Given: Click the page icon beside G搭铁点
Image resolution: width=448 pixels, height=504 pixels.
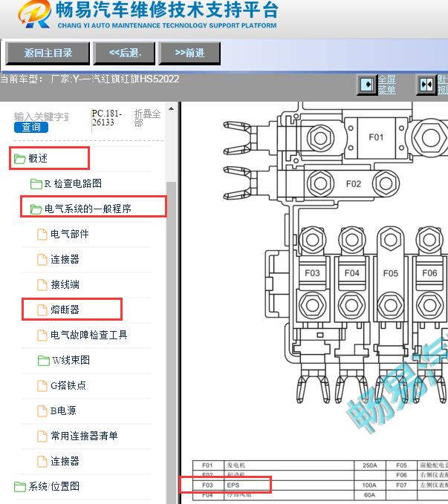Looking at the screenshot, I should point(42,386).
